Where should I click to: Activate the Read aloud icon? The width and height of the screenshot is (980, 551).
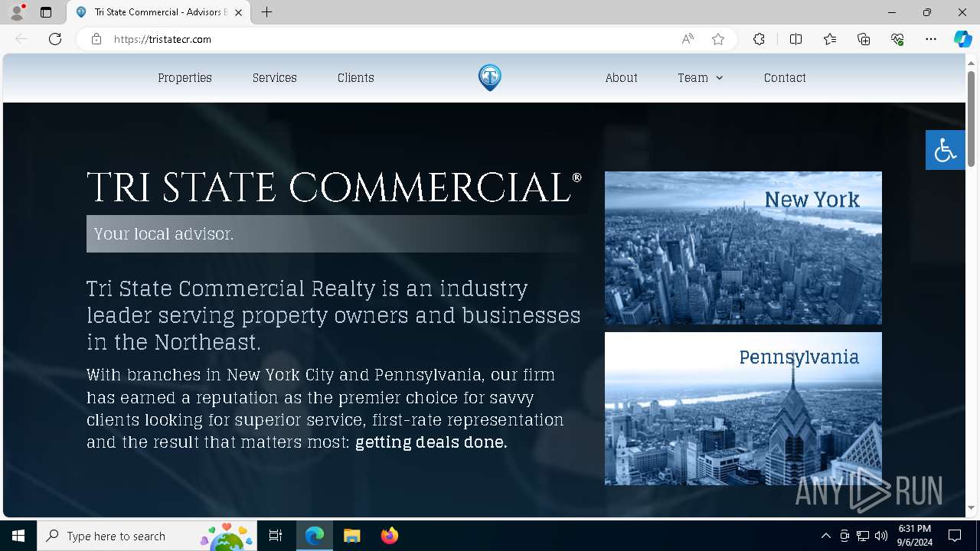pyautogui.click(x=688, y=39)
